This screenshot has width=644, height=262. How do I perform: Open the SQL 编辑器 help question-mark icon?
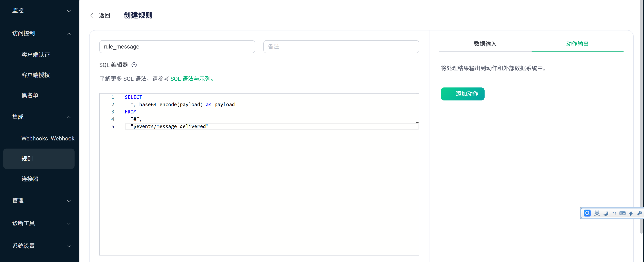(134, 65)
